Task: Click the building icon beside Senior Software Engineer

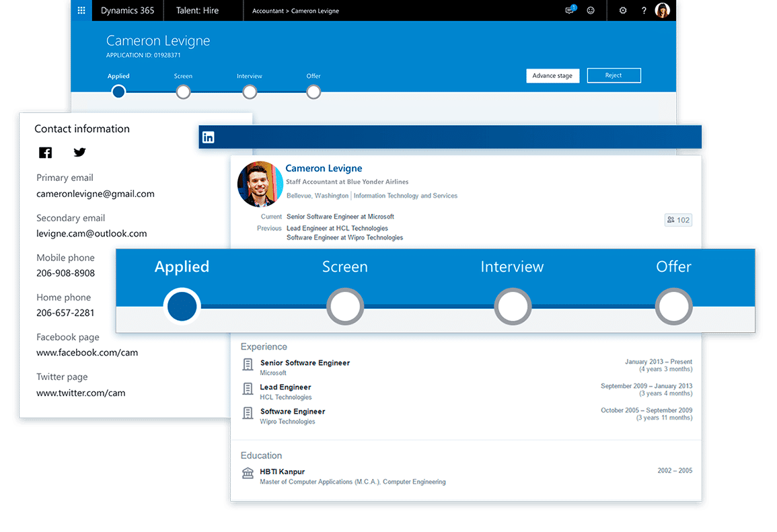Action: (x=248, y=365)
